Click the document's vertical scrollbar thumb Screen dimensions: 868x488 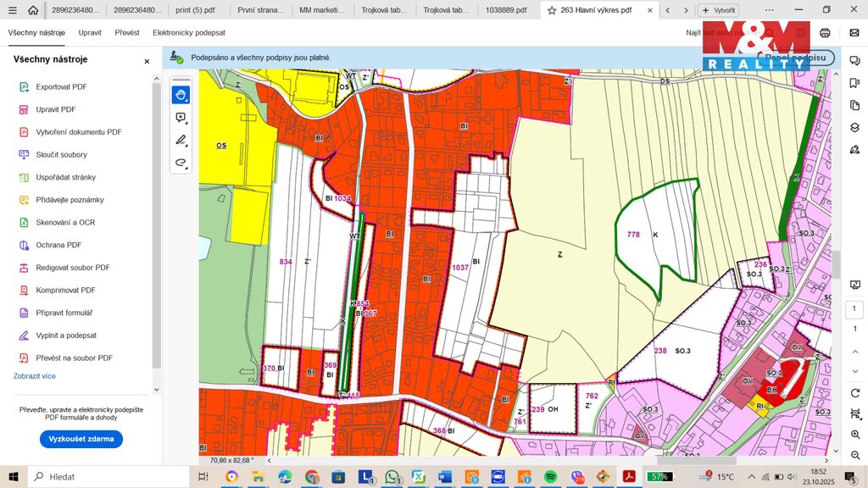[x=836, y=264]
